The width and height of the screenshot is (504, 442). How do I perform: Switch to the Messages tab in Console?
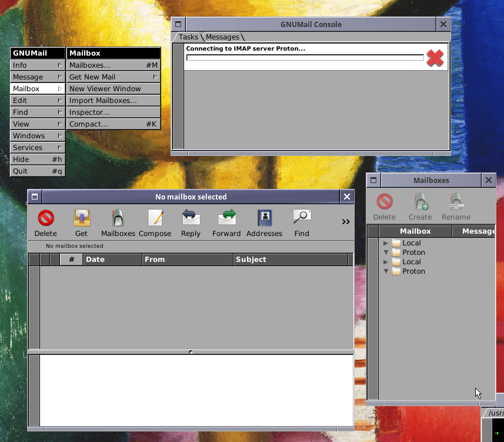point(222,37)
